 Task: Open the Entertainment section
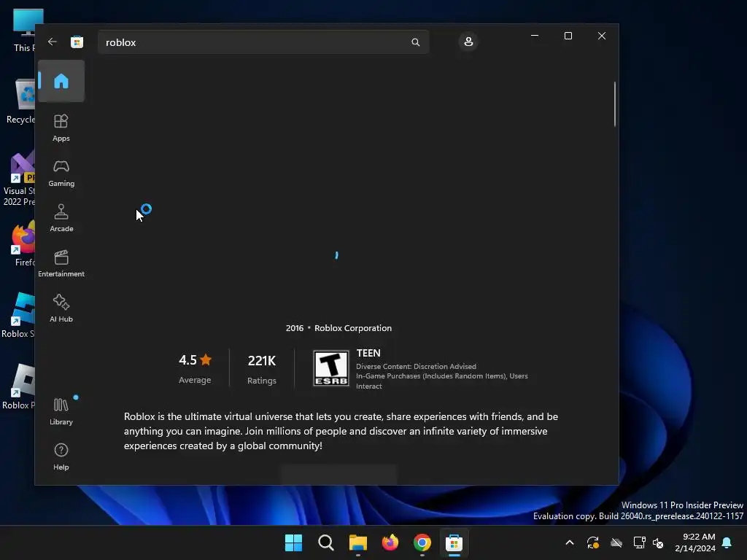(61, 264)
